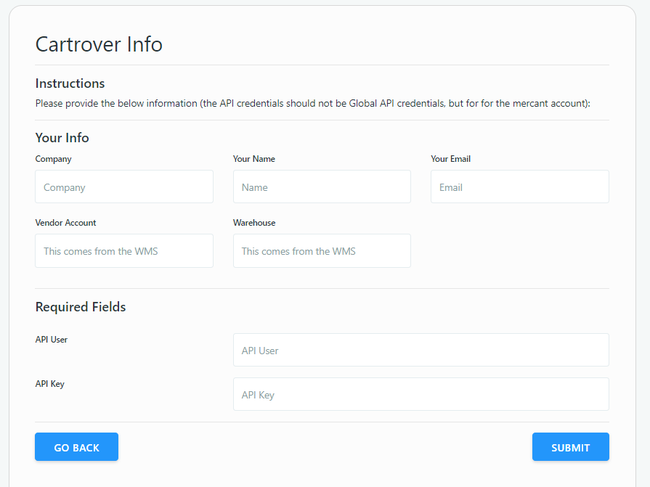This screenshot has height=487, width=650.
Task: Click the API User input field
Action: [x=421, y=350]
